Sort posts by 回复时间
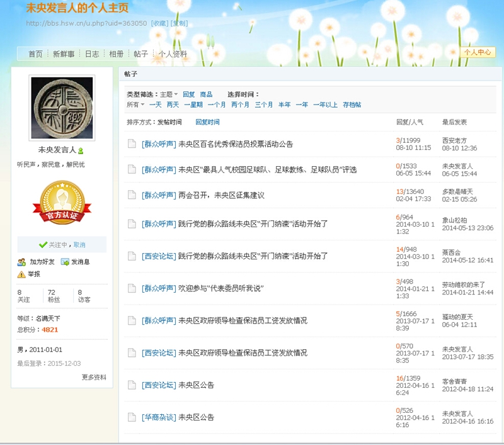Screen dimensions: 504x445 click(x=207, y=122)
